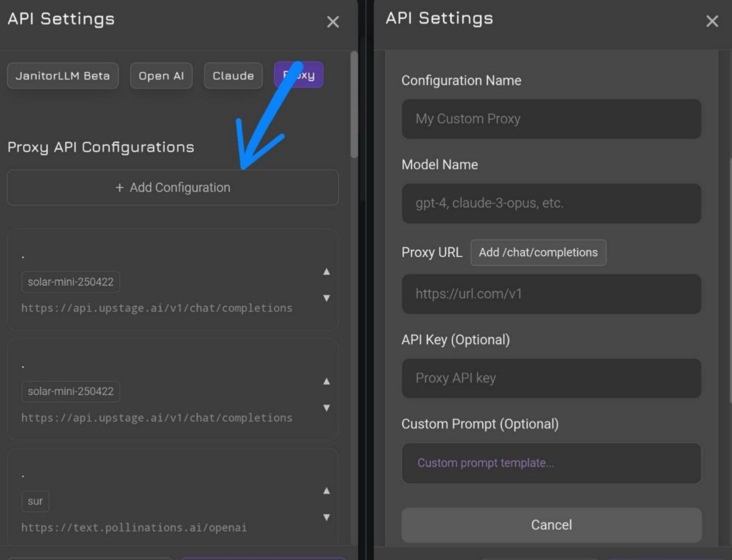Click Add Configuration button
This screenshot has height=560, width=732.
click(x=173, y=187)
